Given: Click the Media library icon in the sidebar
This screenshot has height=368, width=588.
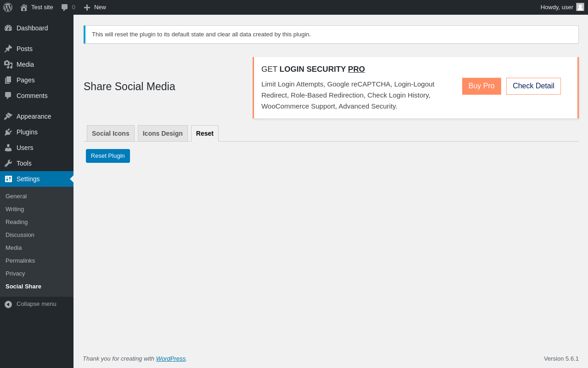Looking at the screenshot, I should click(x=8, y=64).
